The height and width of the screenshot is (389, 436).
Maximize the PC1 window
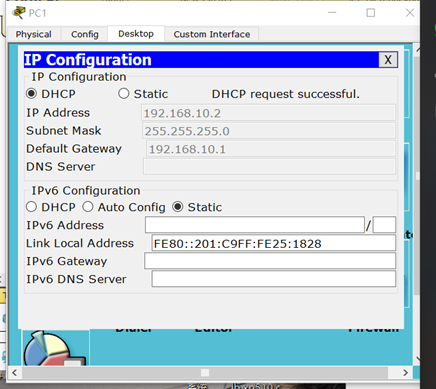point(371,13)
